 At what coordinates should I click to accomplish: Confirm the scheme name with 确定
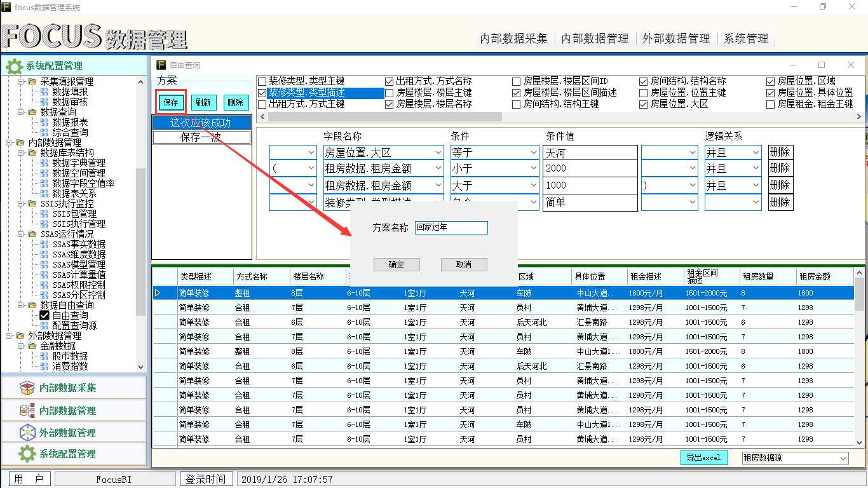pos(397,264)
